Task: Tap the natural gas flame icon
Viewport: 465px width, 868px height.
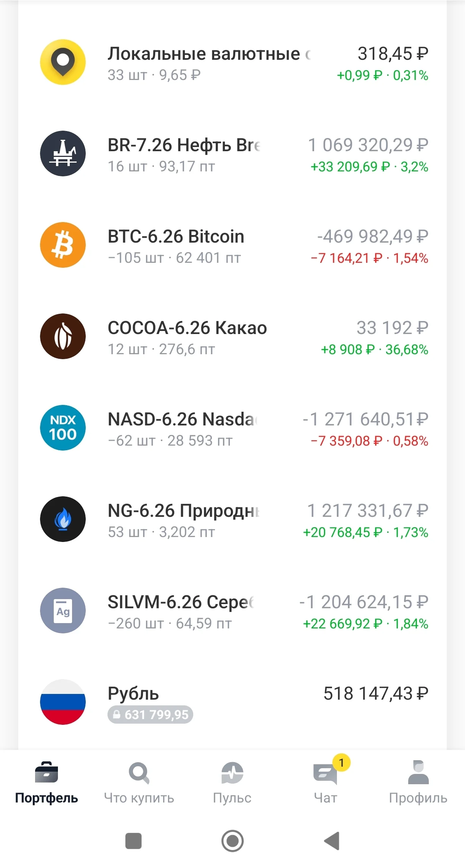Action: click(x=63, y=519)
